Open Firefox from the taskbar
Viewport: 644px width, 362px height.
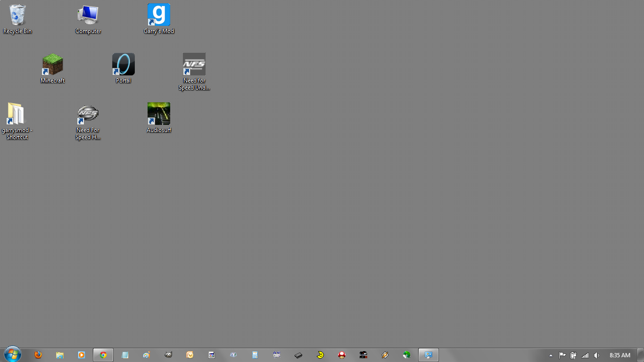38,355
